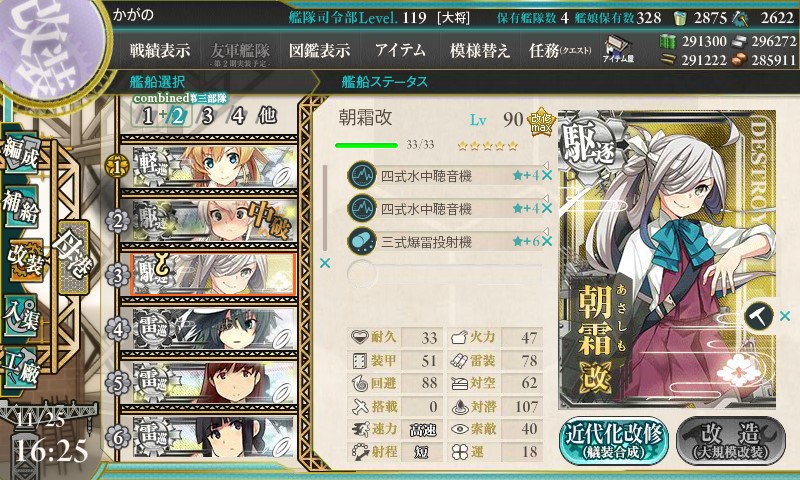Image resolution: width=800 pixels, height=480 pixels.
Task: Switch to fleet 3 tab
Action: point(208,116)
